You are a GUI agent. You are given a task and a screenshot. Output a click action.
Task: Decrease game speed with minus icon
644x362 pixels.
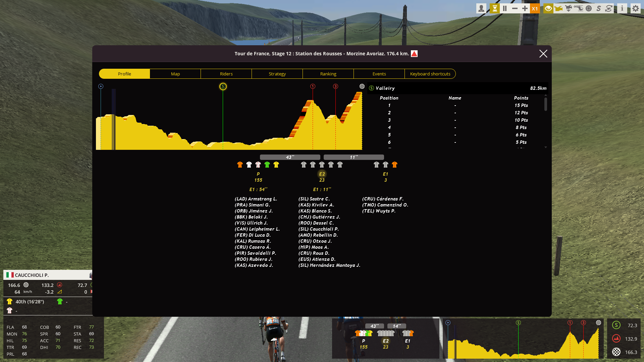(515, 8)
